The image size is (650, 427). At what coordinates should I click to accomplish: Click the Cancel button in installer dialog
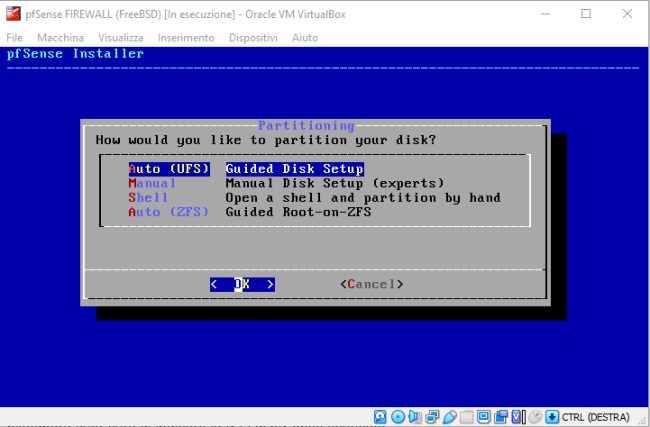371,284
